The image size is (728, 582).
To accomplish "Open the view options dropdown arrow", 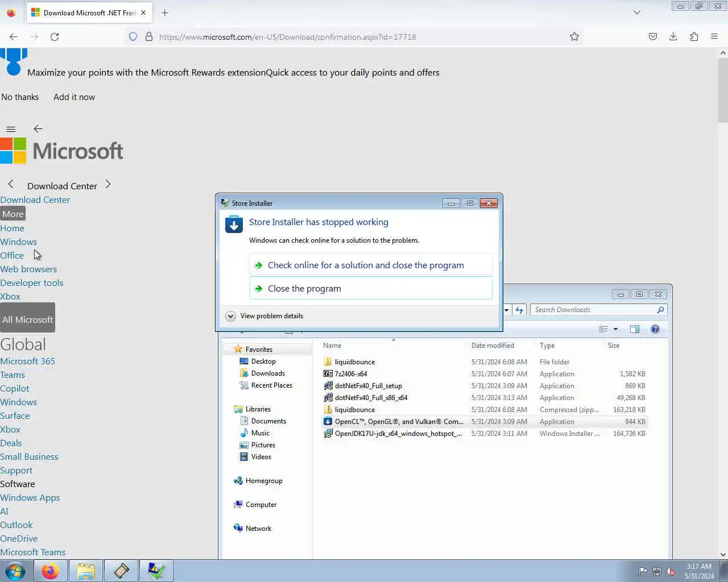I will (615, 329).
